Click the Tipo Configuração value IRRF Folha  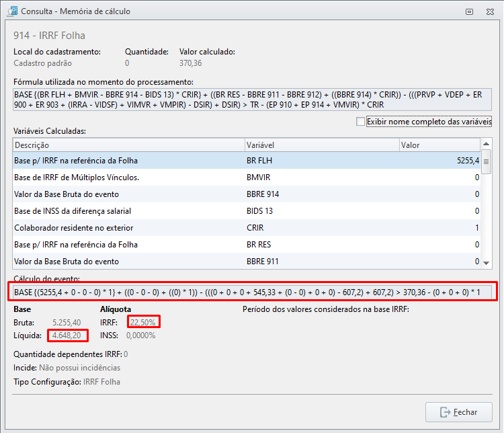click(101, 382)
